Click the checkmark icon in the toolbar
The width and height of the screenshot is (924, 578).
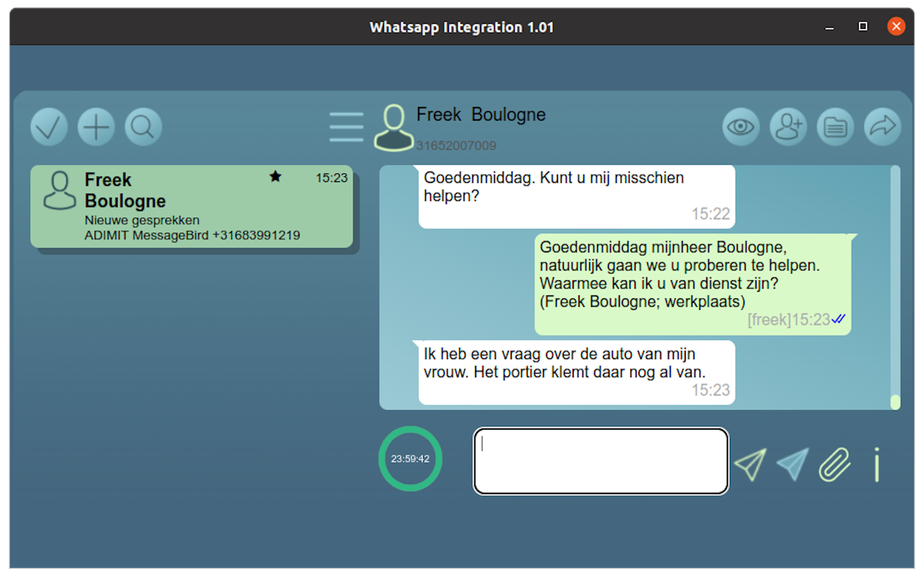pos(49,126)
